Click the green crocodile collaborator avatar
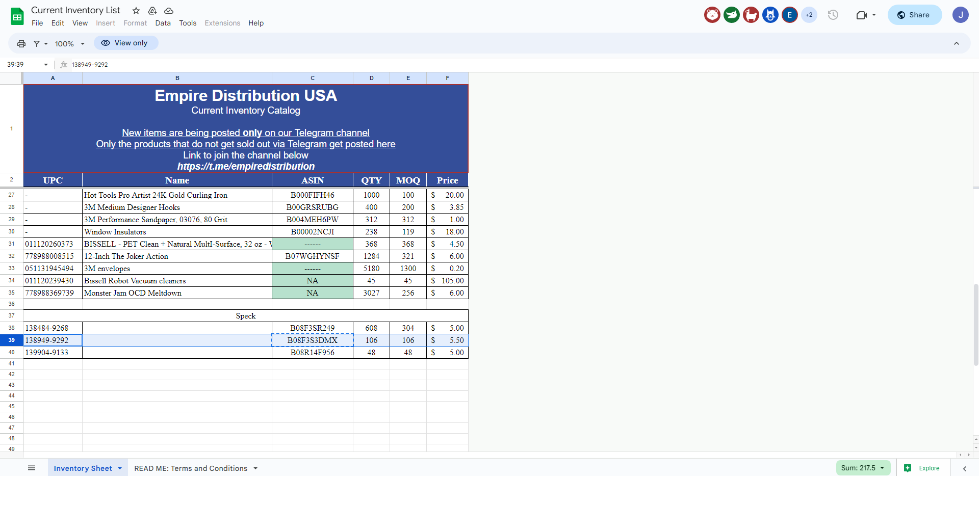The height and width of the screenshot is (531, 980). (x=732, y=15)
